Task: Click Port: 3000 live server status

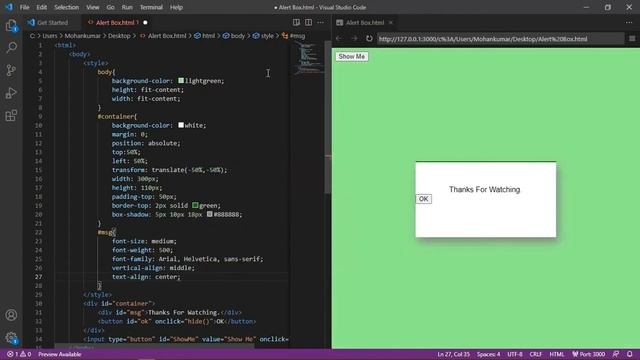Action: [589, 354]
